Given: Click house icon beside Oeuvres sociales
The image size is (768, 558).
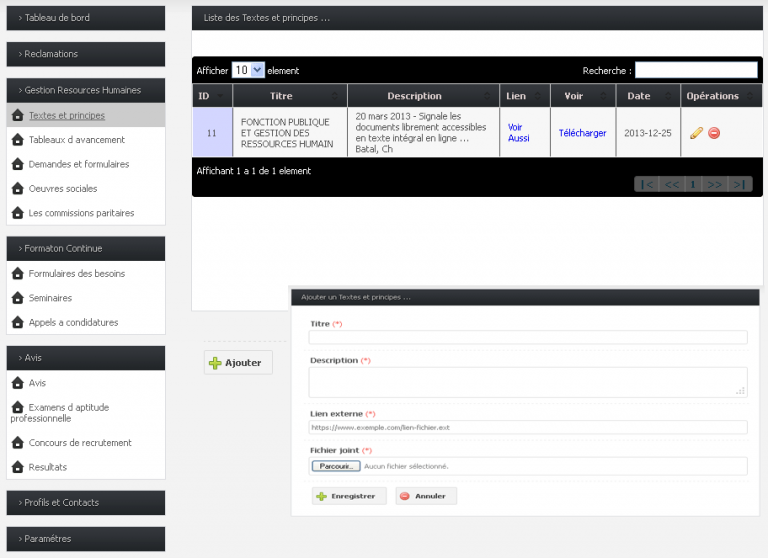Looking at the screenshot, I should tap(17, 189).
